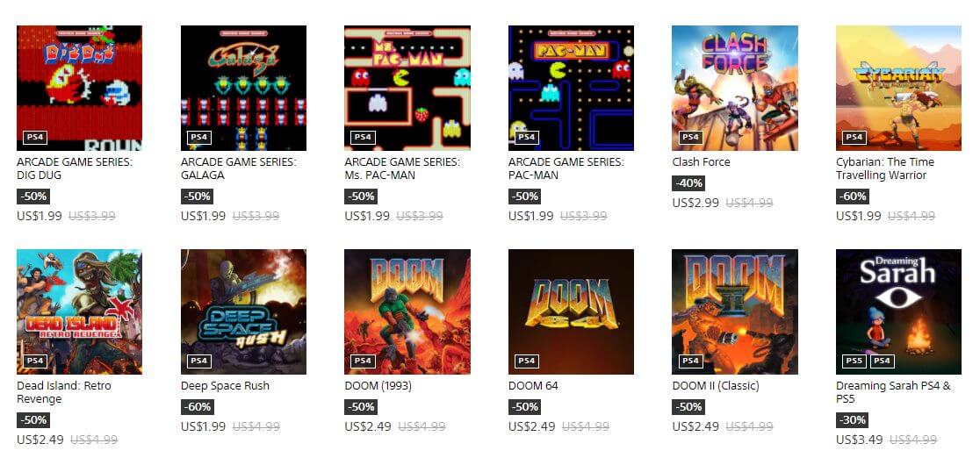Viewport: 980px width, 465px height.
Task: Click the -30% discount tag under Dreaming Sarah
Action: point(852,420)
